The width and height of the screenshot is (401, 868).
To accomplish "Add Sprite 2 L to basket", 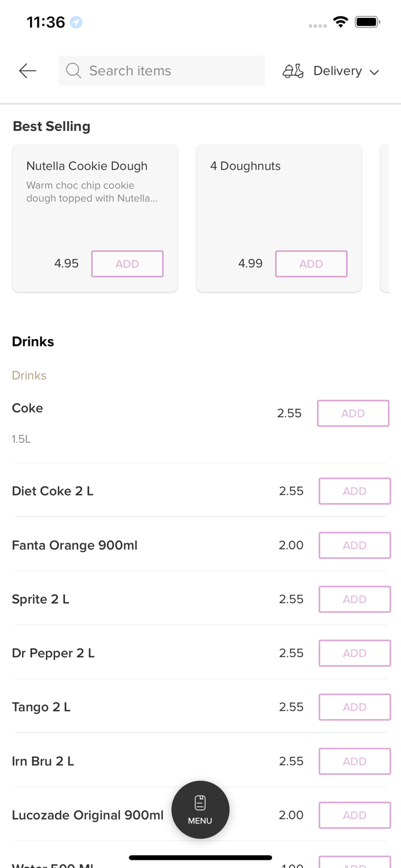I will 355,599.
